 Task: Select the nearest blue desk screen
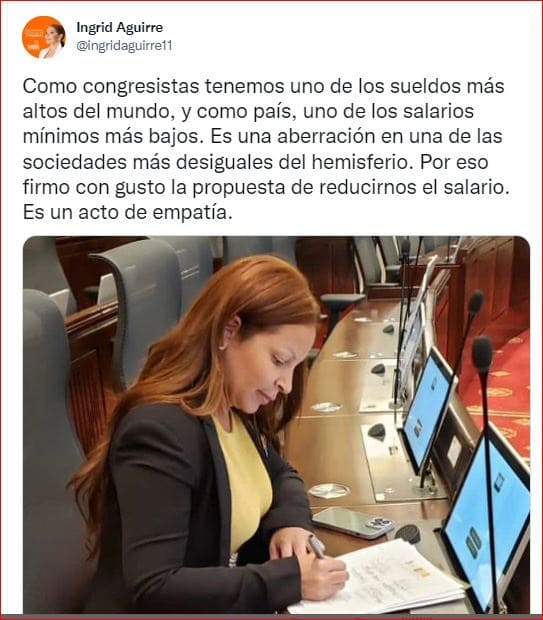click(x=487, y=517)
